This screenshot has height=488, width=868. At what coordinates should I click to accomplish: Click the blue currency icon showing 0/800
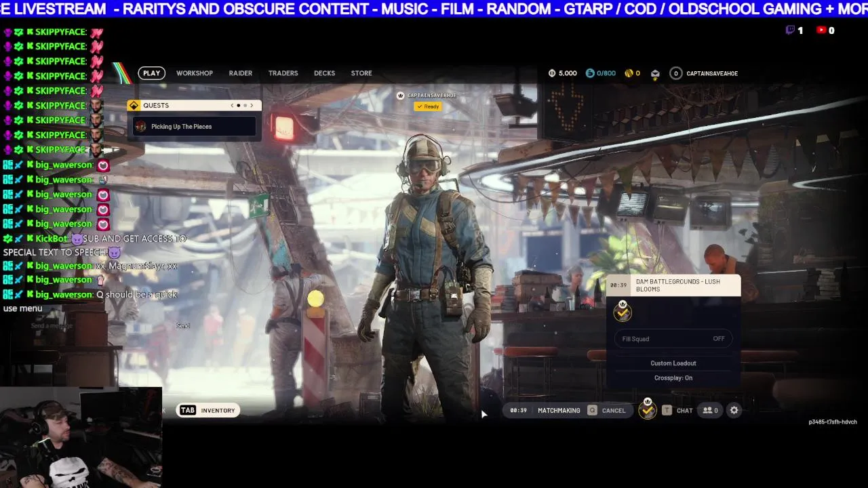point(590,73)
